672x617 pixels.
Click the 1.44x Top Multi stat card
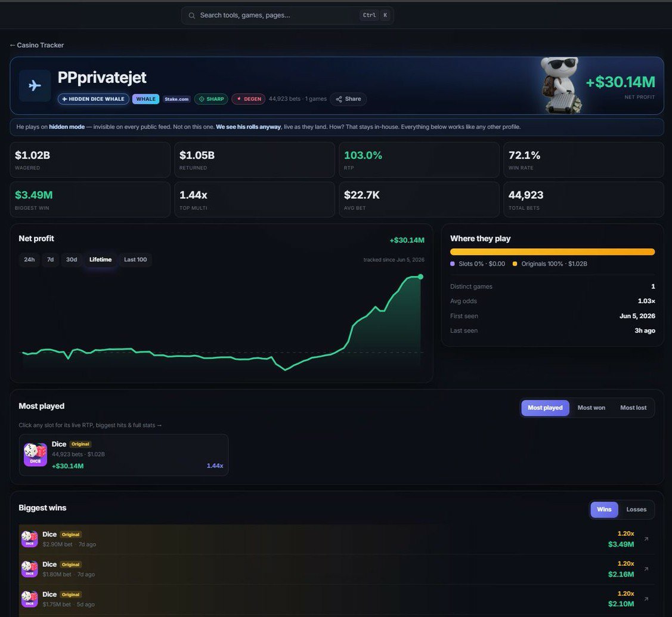[255, 200]
